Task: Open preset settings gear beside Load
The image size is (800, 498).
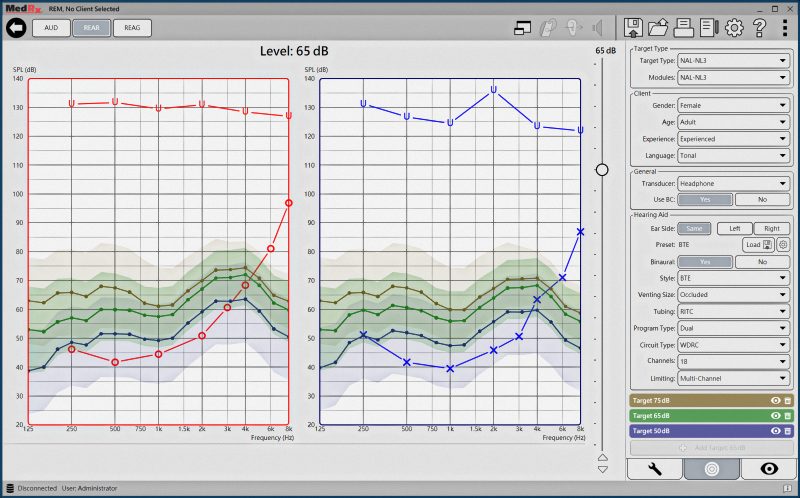Action: click(x=783, y=245)
